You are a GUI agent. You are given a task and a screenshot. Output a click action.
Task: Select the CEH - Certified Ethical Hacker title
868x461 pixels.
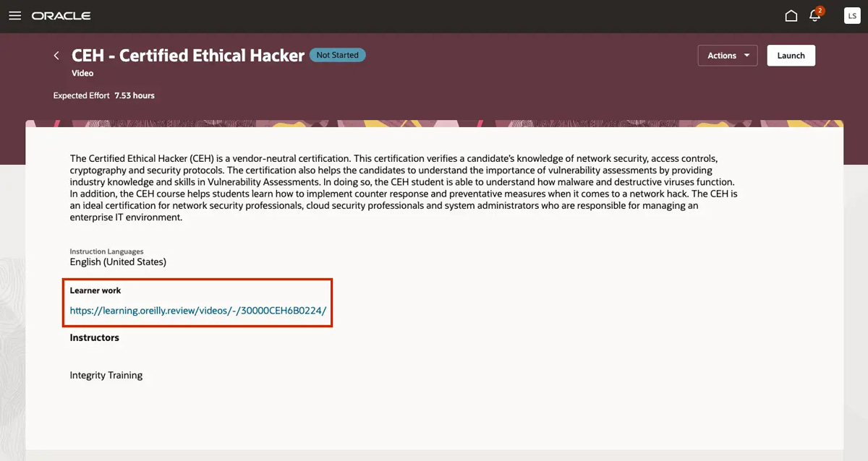(188, 56)
